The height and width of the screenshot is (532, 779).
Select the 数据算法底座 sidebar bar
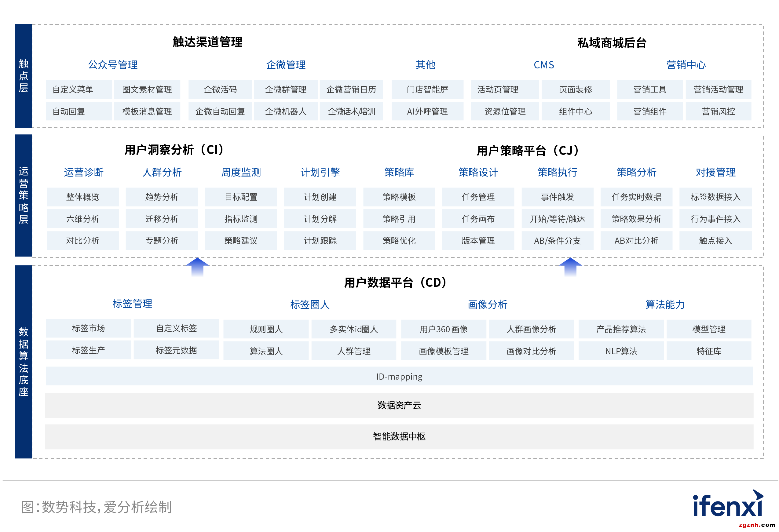pos(24,362)
